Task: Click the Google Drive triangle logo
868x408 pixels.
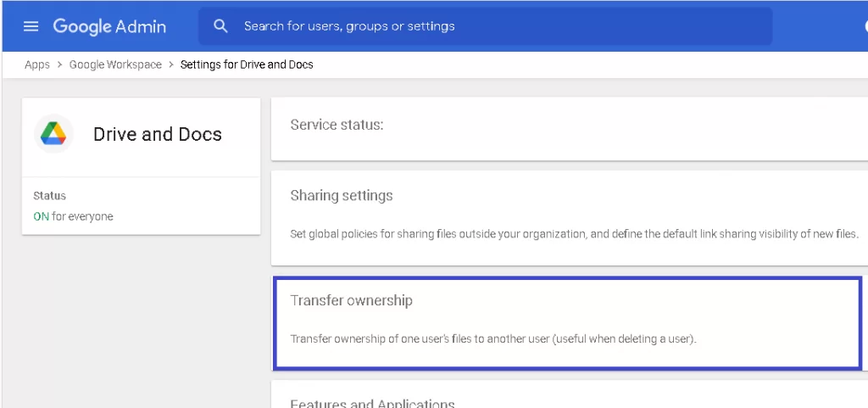Action: pos(53,134)
